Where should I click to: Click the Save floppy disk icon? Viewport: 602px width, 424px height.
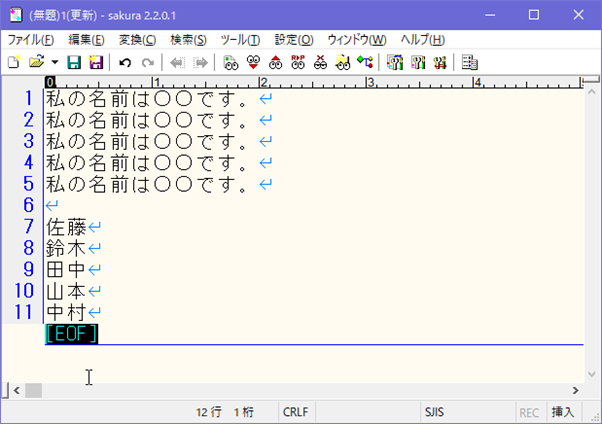(x=74, y=62)
